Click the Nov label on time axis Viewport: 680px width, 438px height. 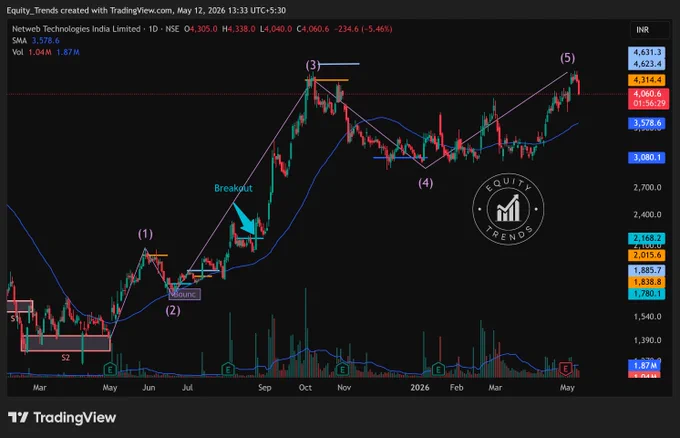[x=344, y=388]
